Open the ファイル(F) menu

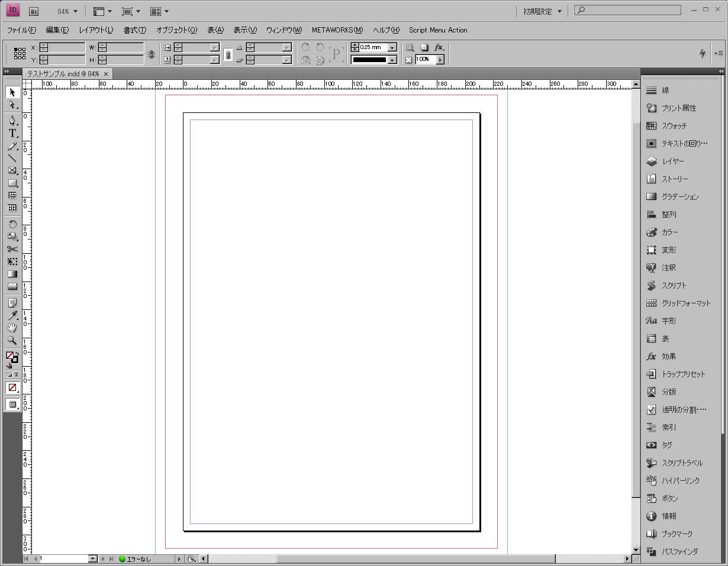point(21,30)
